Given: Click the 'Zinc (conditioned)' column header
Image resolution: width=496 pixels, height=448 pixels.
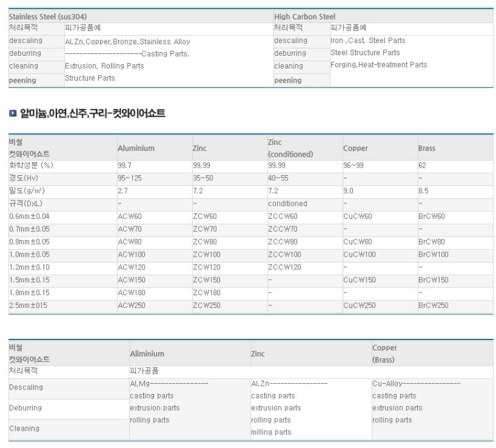Looking at the screenshot, I should coord(291,148).
